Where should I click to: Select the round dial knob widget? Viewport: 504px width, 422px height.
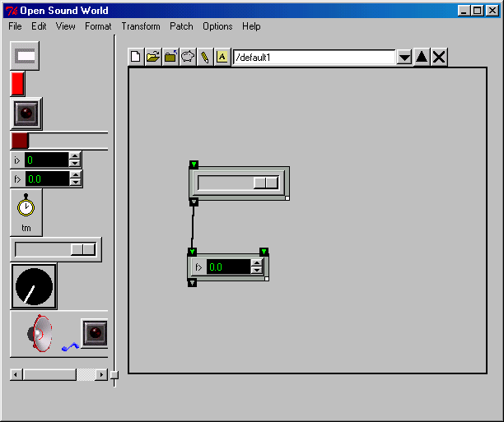click(x=34, y=286)
